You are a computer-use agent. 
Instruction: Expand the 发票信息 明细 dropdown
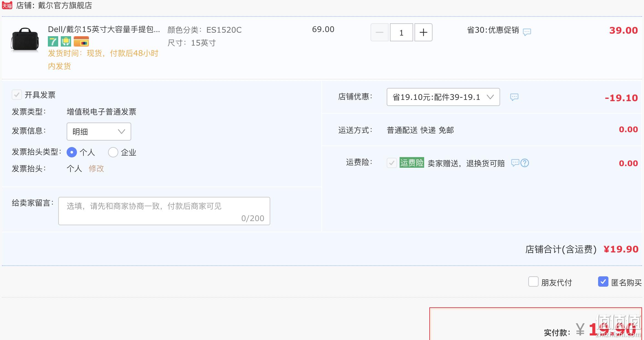99,132
